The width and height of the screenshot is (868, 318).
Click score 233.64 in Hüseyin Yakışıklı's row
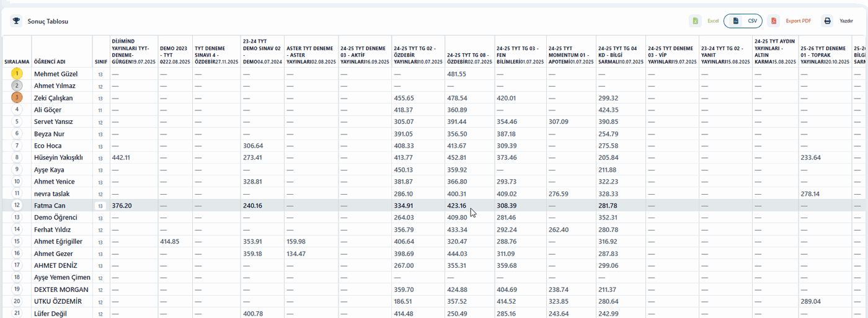810,157
